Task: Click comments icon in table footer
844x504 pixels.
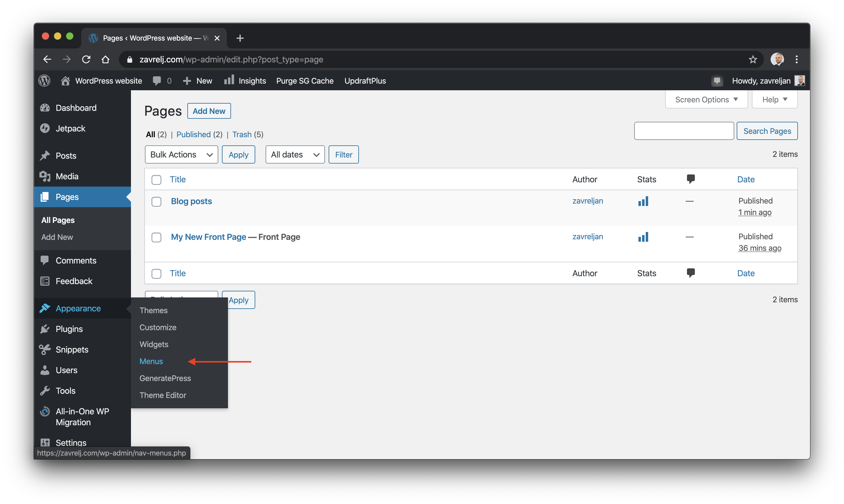Action: click(x=690, y=273)
